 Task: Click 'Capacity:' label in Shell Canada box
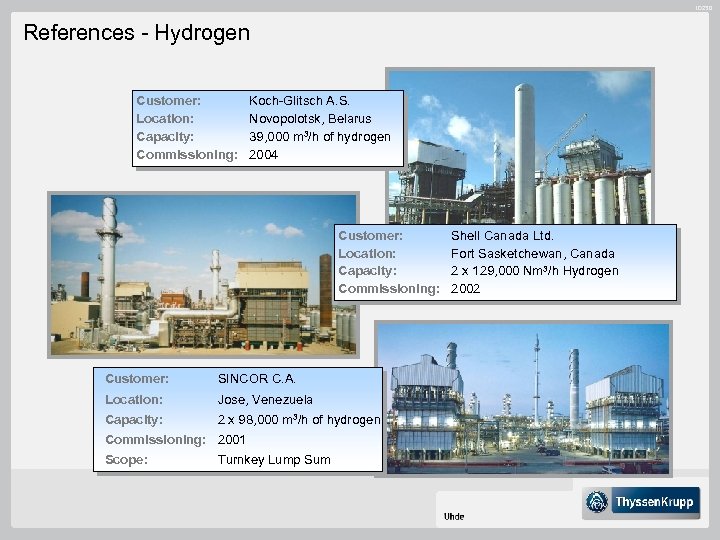(367, 271)
